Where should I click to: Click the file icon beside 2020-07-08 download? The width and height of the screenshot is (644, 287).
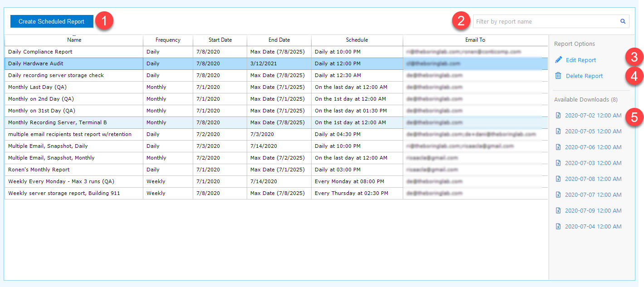point(558,179)
